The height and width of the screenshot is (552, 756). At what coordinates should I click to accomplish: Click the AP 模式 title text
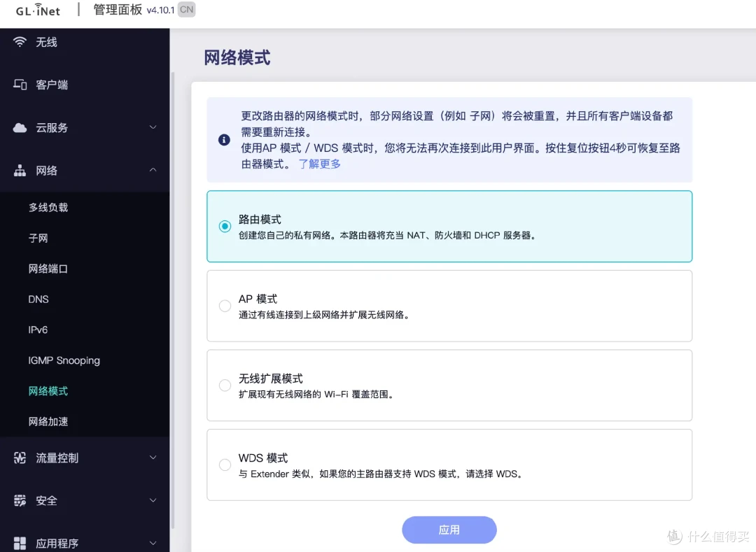pos(258,299)
